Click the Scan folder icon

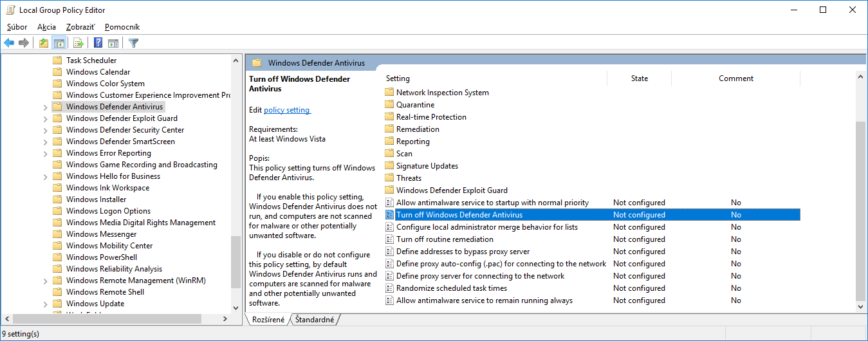coord(389,154)
